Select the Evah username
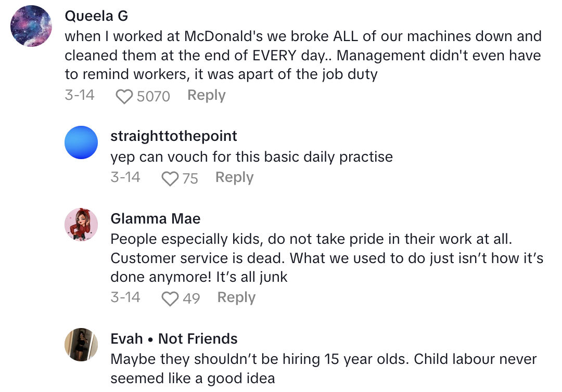Image resolution: width=562 pixels, height=392 pixels. [127, 339]
